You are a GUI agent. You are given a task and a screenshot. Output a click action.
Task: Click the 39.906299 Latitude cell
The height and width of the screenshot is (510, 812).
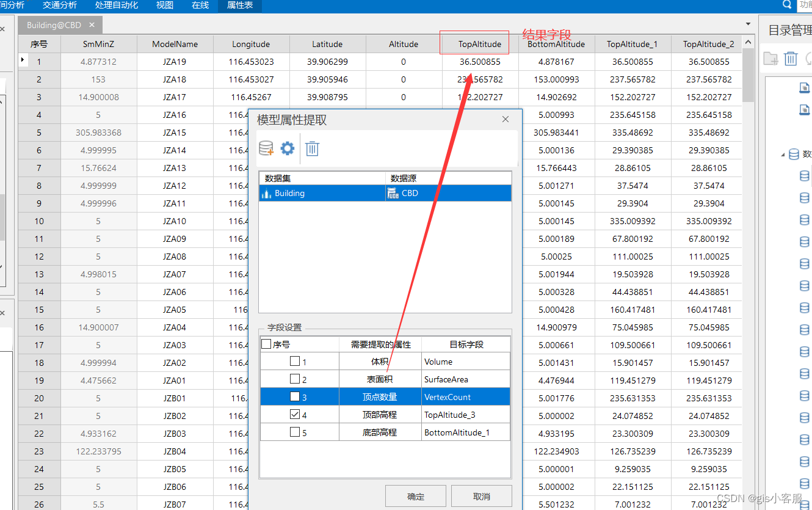click(x=327, y=62)
